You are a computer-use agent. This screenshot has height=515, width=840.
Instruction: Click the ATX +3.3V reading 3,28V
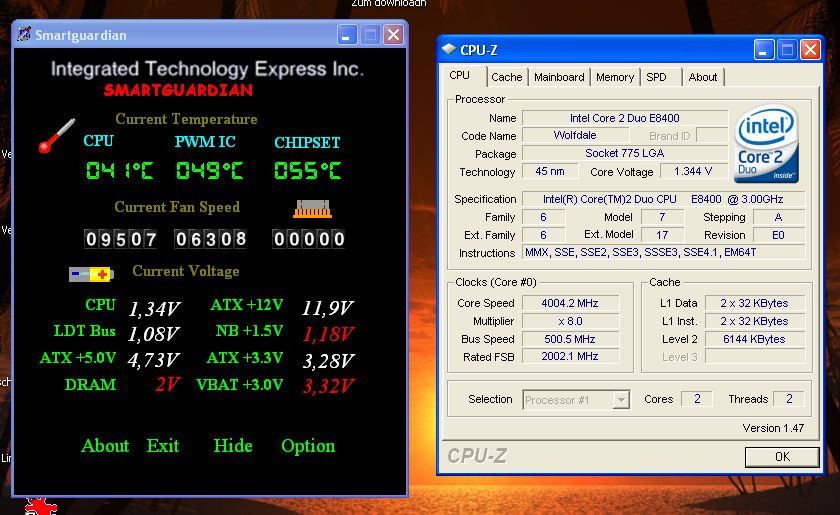tap(328, 361)
